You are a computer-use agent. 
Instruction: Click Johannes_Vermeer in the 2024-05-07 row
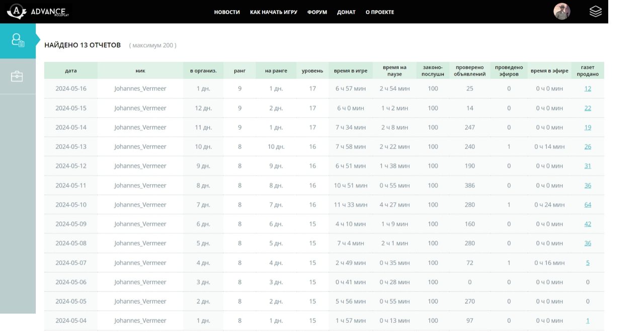pyautogui.click(x=140, y=263)
